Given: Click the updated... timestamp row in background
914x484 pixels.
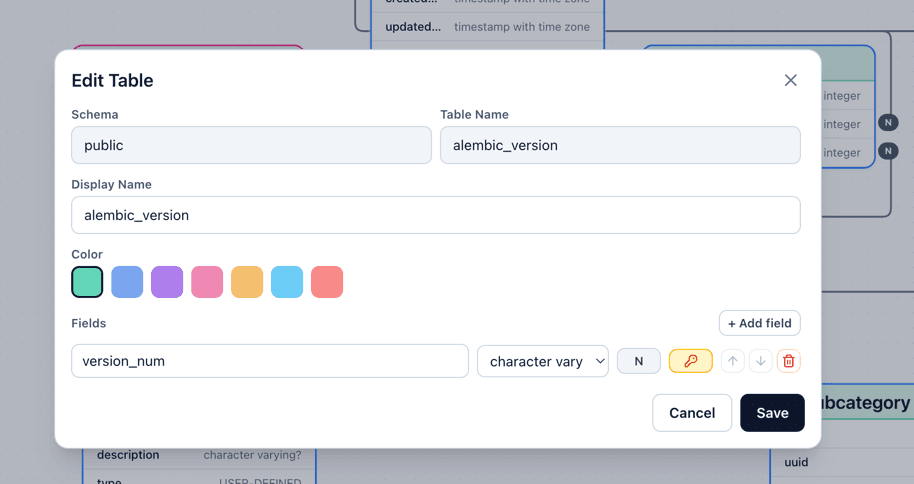Looking at the screenshot, I should [x=487, y=27].
